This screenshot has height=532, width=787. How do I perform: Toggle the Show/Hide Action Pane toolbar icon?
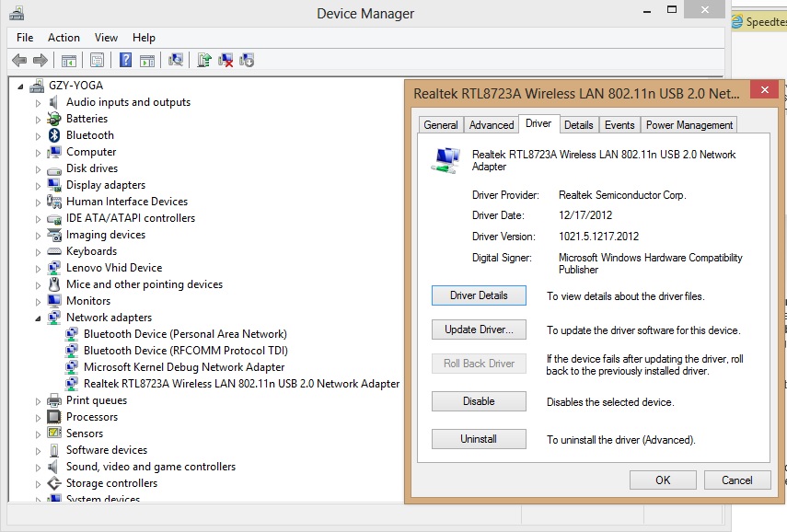click(x=147, y=61)
